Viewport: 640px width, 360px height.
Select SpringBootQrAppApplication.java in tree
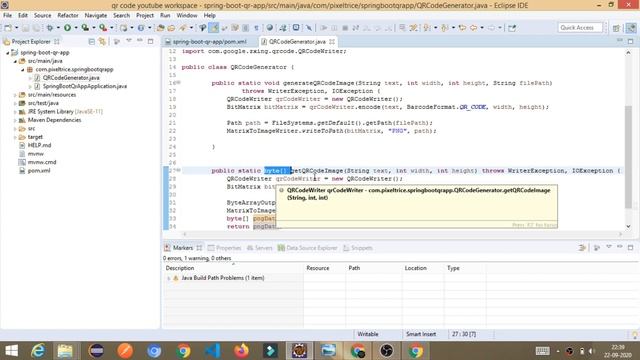tap(85, 87)
